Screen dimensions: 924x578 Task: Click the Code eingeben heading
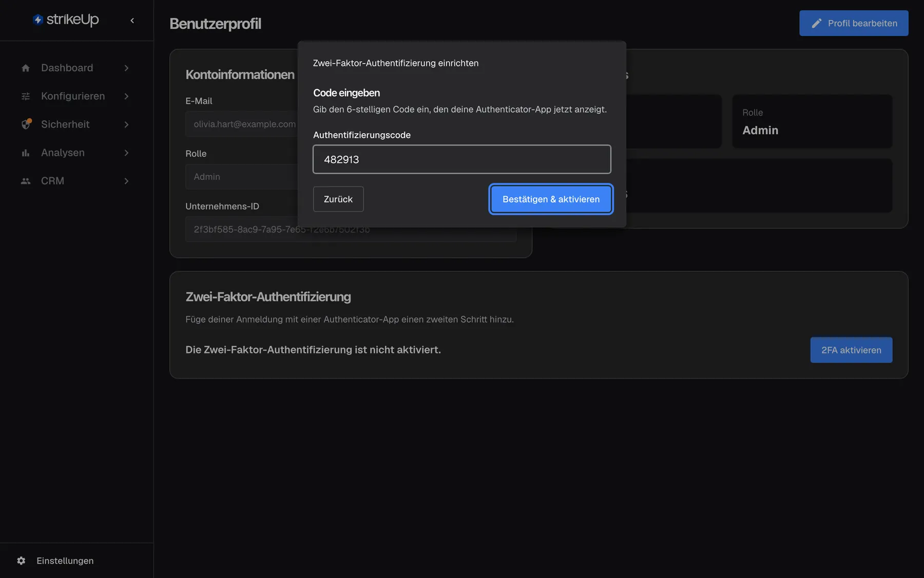[346, 93]
